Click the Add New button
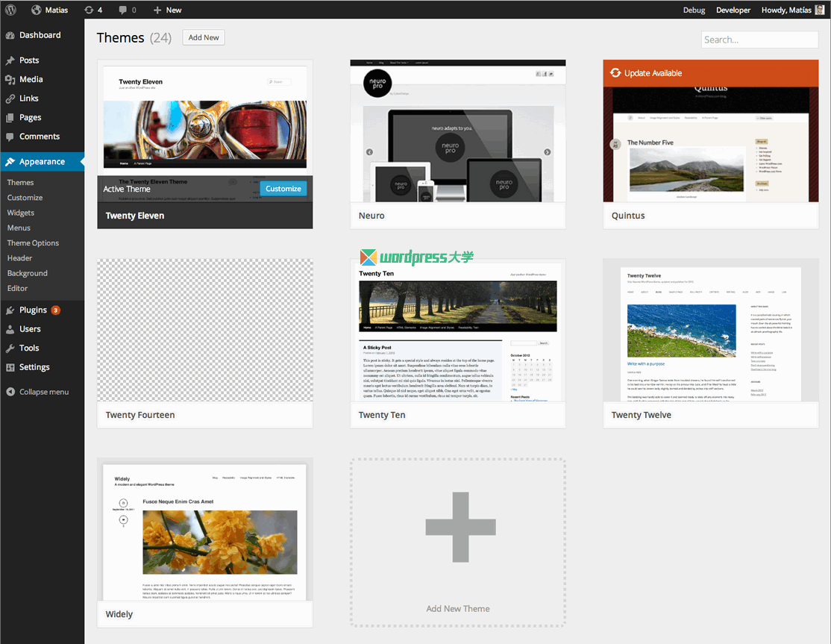 point(204,37)
